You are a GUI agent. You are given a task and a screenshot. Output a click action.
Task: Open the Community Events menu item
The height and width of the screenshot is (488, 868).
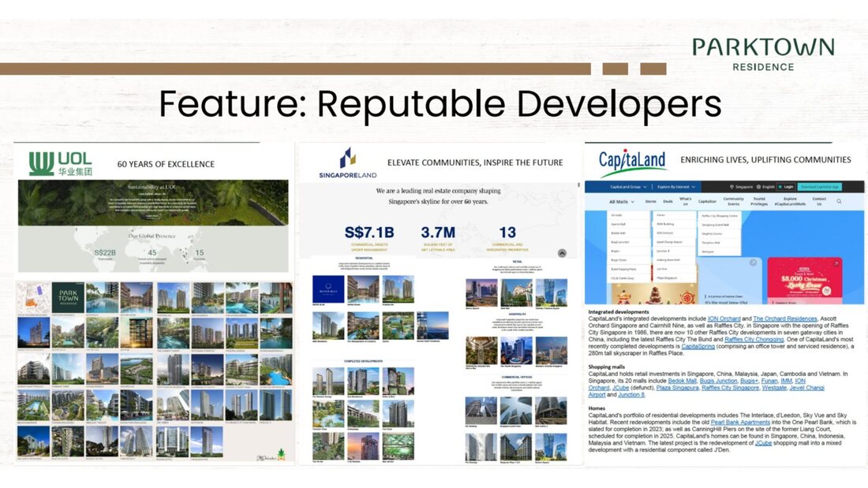[734, 201]
